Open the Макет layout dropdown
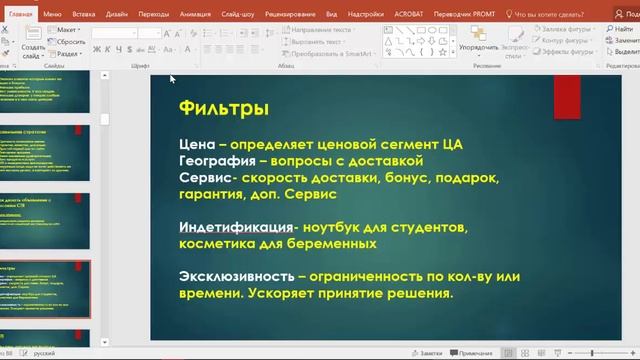640x360 pixels. 64,30
